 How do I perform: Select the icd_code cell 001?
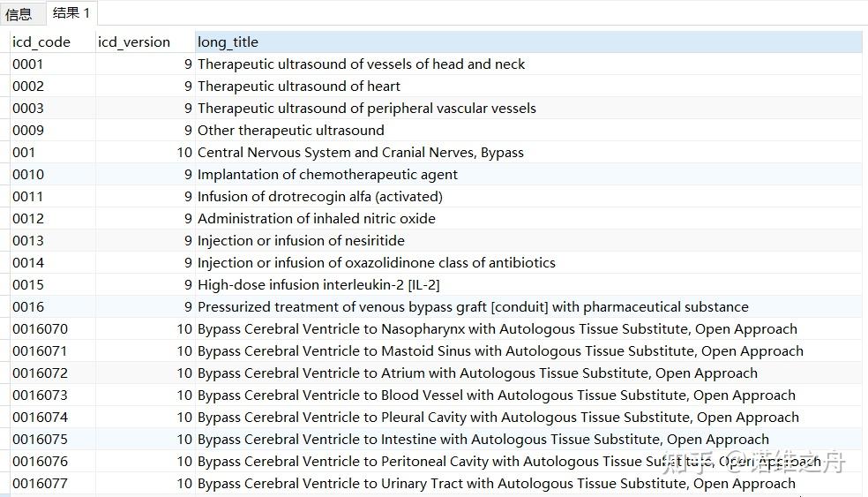click(25, 152)
